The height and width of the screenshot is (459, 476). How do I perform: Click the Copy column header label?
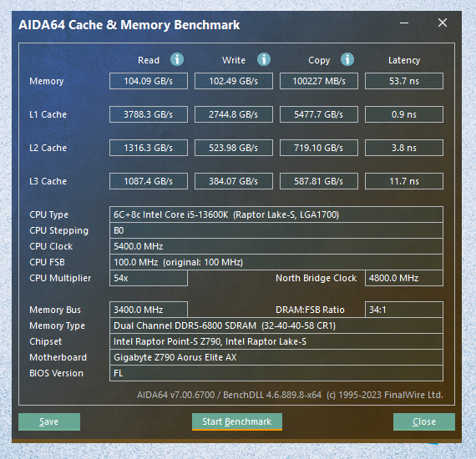pyautogui.click(x=319, y=60)
